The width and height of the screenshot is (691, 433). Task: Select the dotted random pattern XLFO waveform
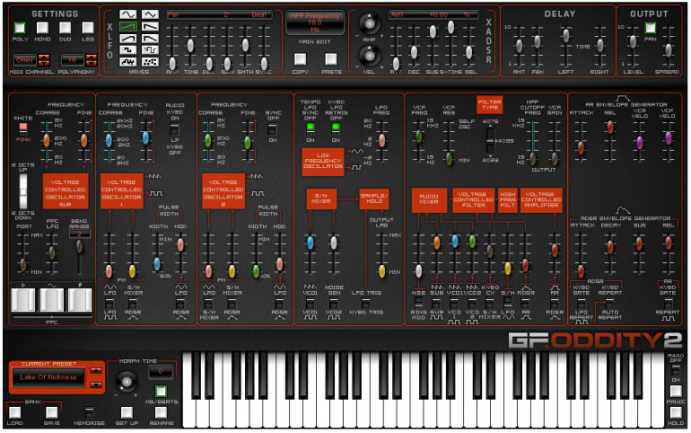pyautogui.click(x=150, y=62)
